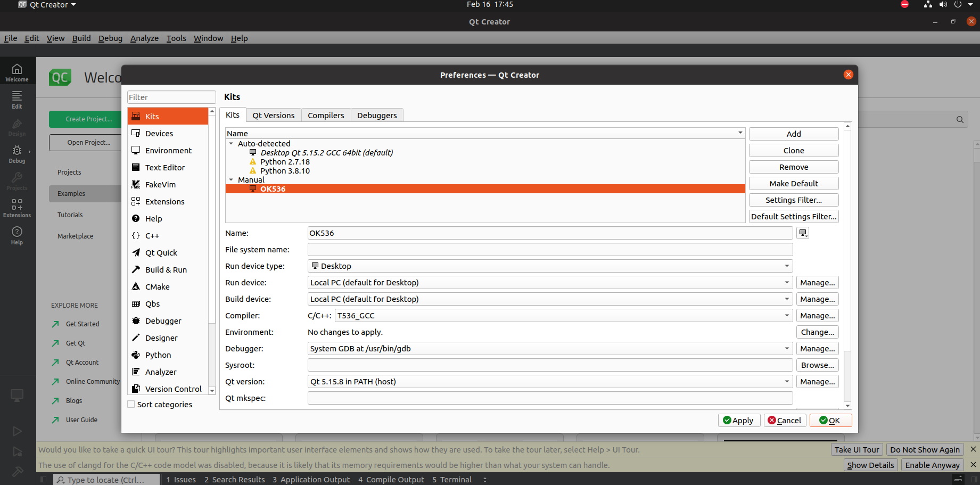
Task: Click the Help mode question mark icon
Action: (x=17, y=235)
